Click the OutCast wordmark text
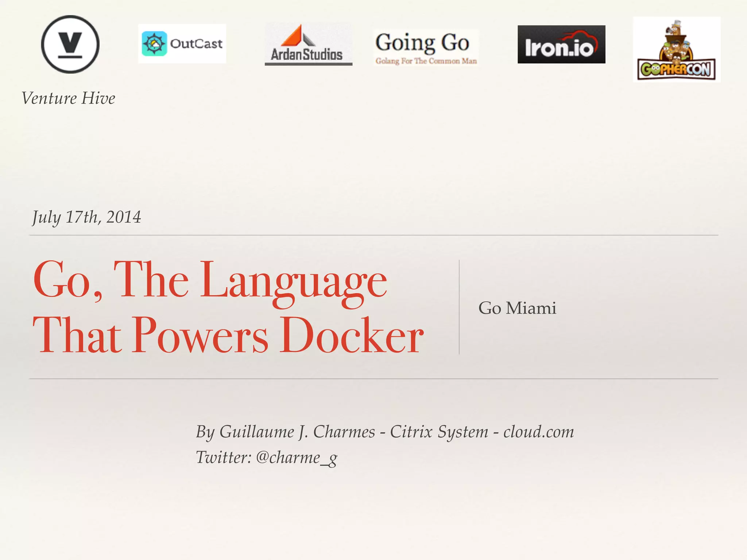This screenshot has height=560, width=747. [196, 44]
